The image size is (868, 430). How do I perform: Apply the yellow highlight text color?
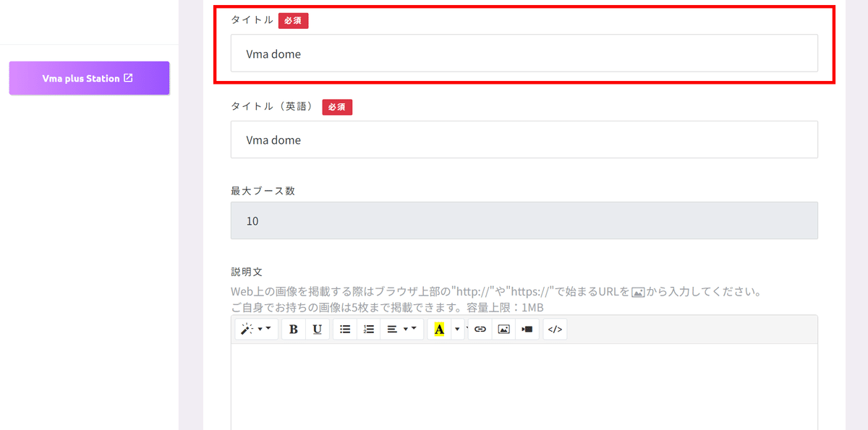439,329
